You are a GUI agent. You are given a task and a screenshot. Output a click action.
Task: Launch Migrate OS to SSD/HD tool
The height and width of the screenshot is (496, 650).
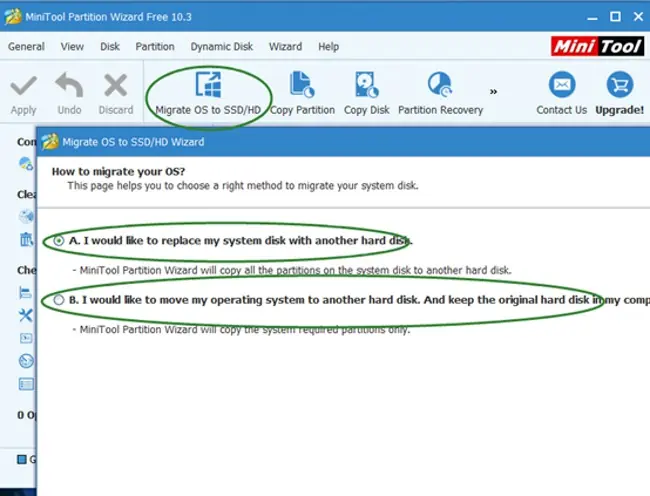pyautogui.click(x=208, y=94)
